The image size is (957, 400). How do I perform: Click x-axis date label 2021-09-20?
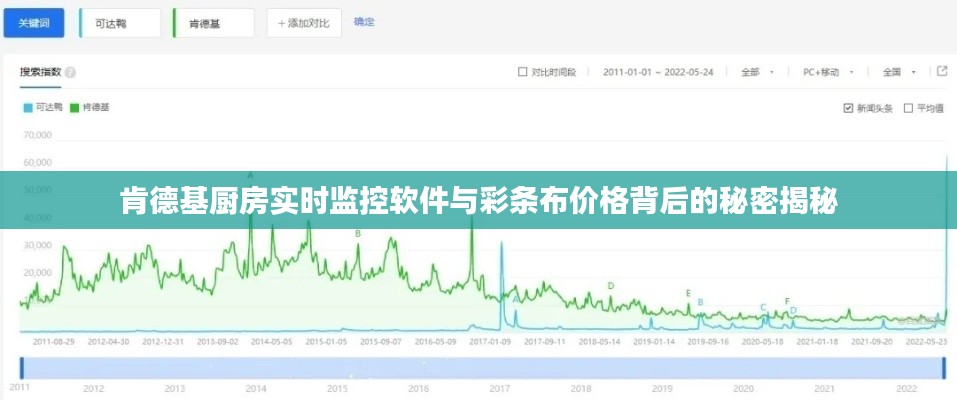(872, 341)
